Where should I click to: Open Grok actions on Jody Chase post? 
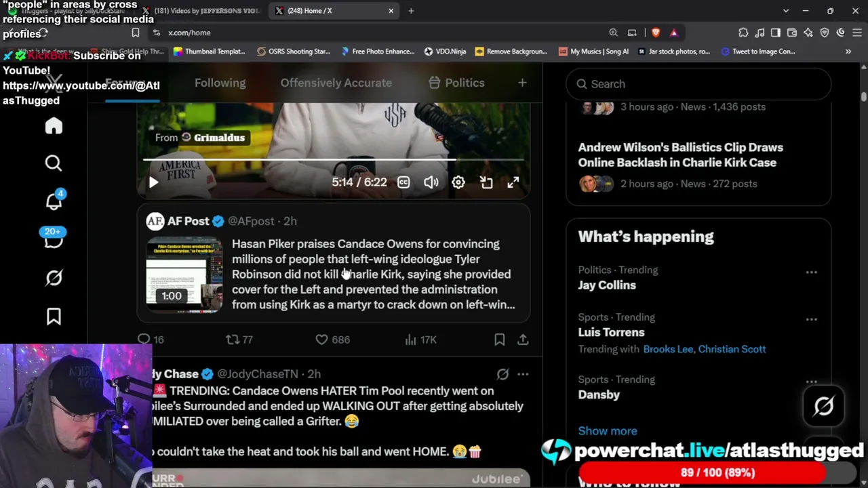(x=502, y=374)
